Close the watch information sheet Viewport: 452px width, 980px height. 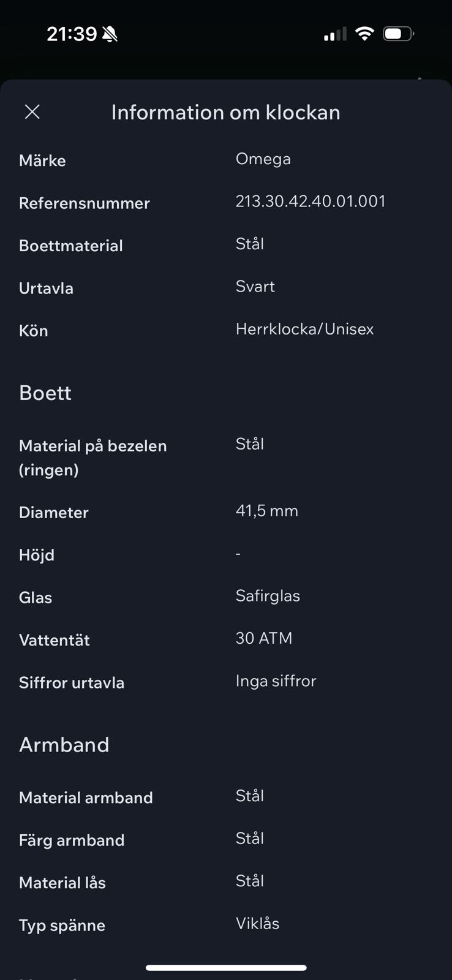(32, 111)
